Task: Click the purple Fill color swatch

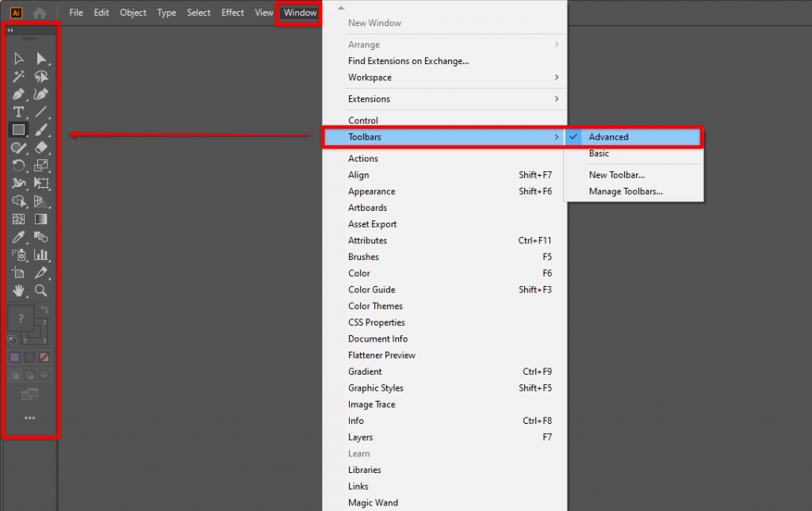Action: click(14, 357)
